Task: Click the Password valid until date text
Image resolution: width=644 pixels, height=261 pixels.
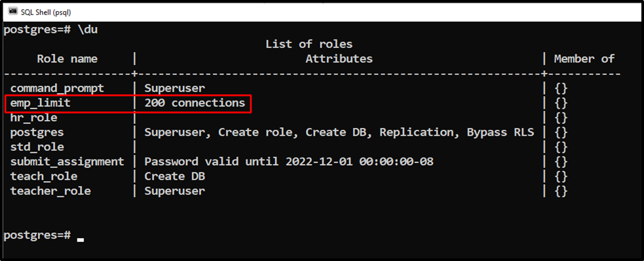Action: (x=289, y=161)
